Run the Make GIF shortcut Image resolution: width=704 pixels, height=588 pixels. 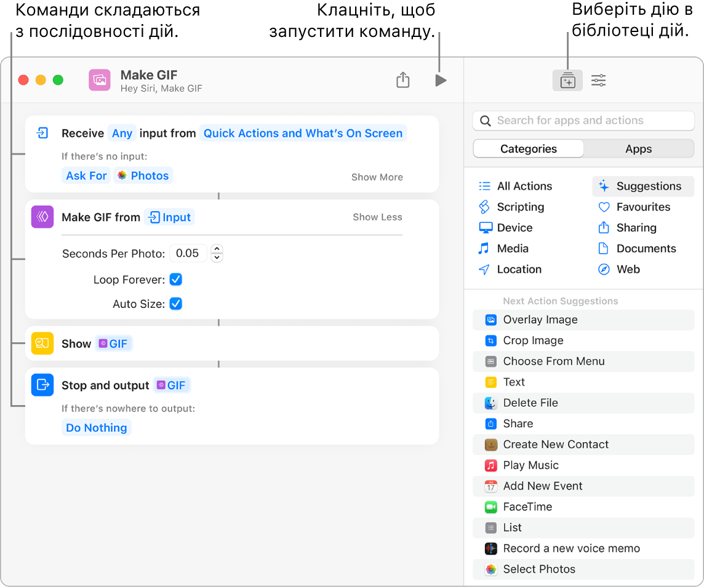click(440, 81)
